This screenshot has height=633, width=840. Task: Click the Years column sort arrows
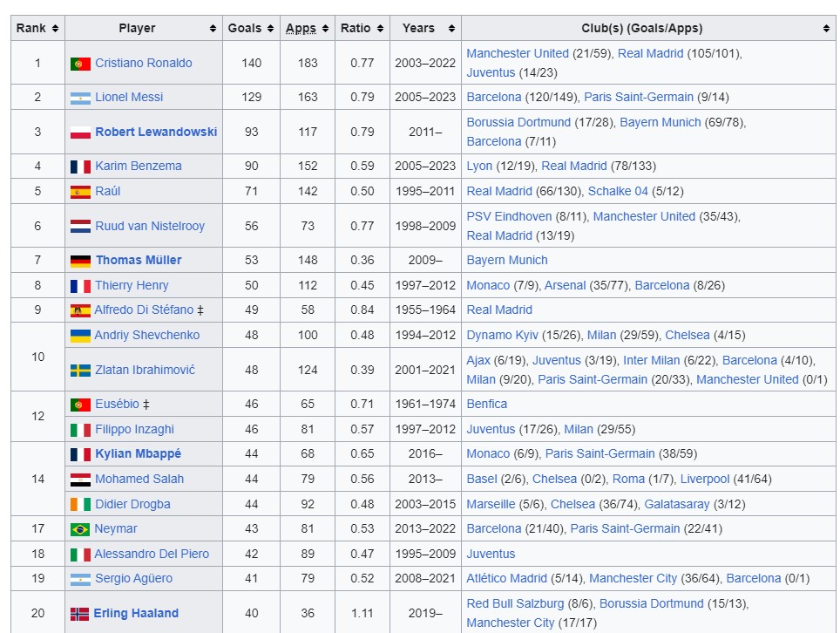tap(451, 29)
